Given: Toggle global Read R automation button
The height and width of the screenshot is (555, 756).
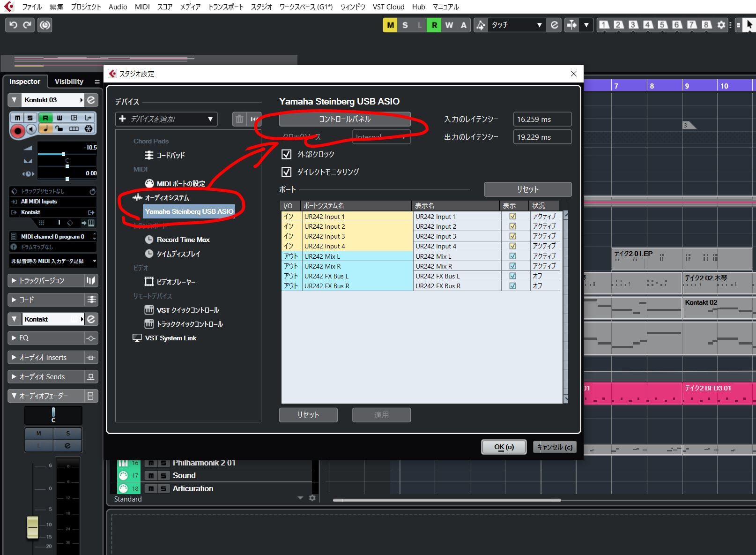Looking at the screenshot, I should pos(434,25).
